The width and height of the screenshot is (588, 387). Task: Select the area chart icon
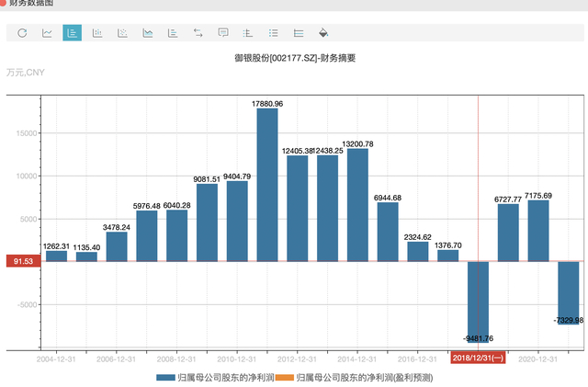(147, 33)
